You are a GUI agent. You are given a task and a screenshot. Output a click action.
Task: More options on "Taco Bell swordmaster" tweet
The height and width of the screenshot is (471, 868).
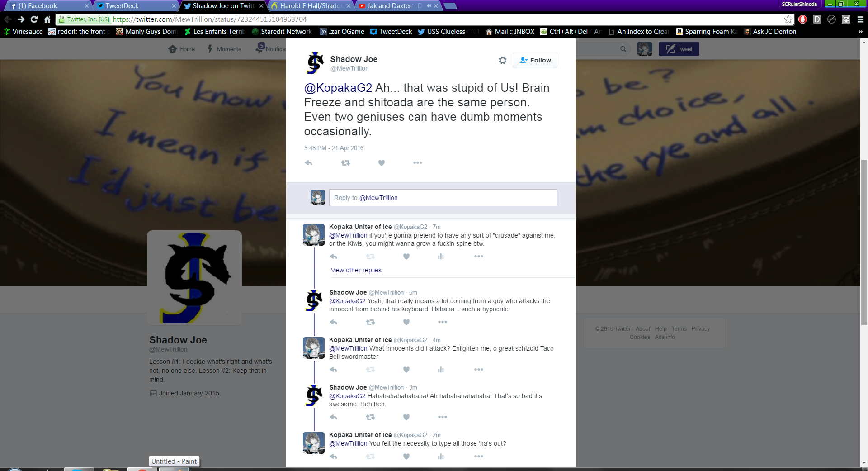[479, 370]
